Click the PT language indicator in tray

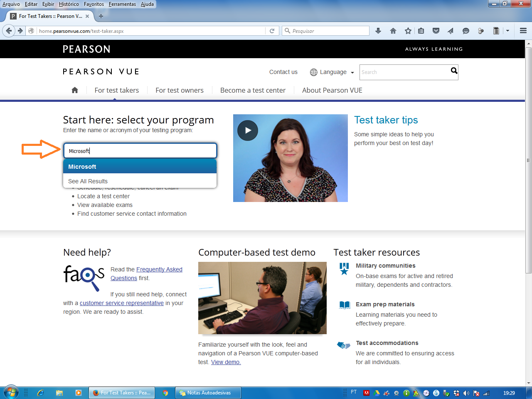click(x=354, y=392)
